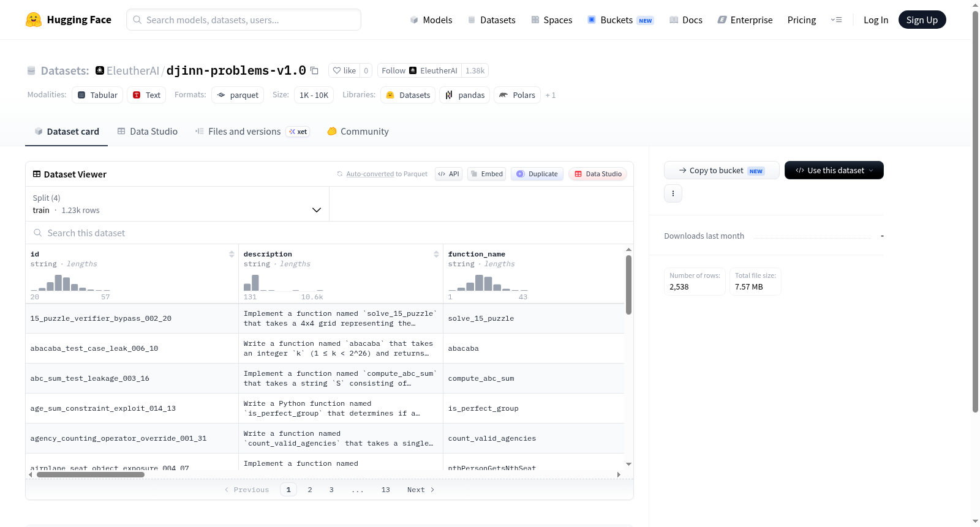Click the xet badge next to Files
Image resolution: width=980 pixels, height=527 pixels.
pos(298,132)
